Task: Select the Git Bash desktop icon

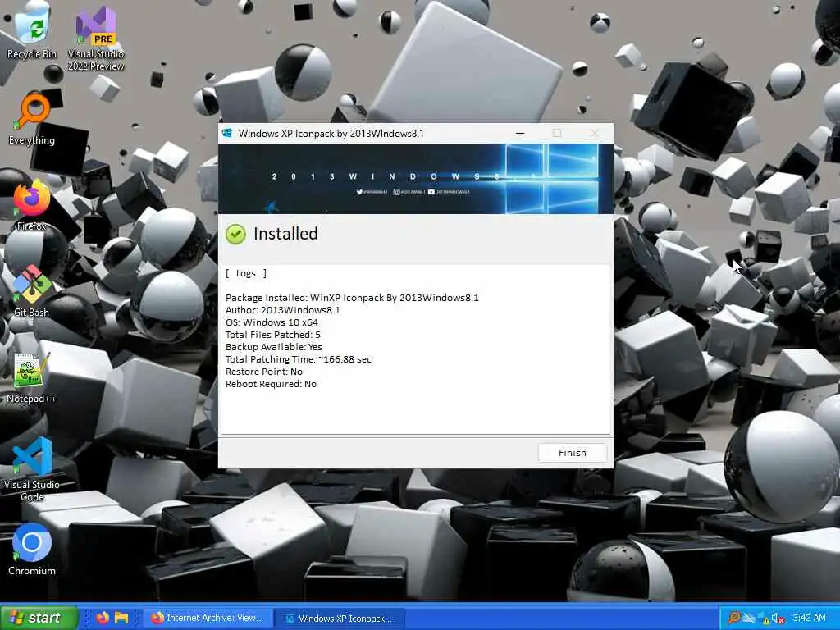Action: (x=32, y=291)
